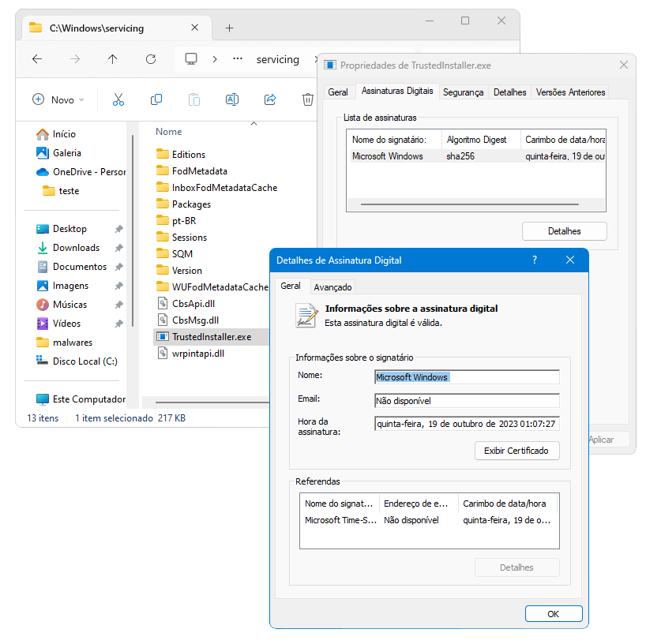Open the Versões Anteriores tab
646x644 pixels.
point(571,92)
